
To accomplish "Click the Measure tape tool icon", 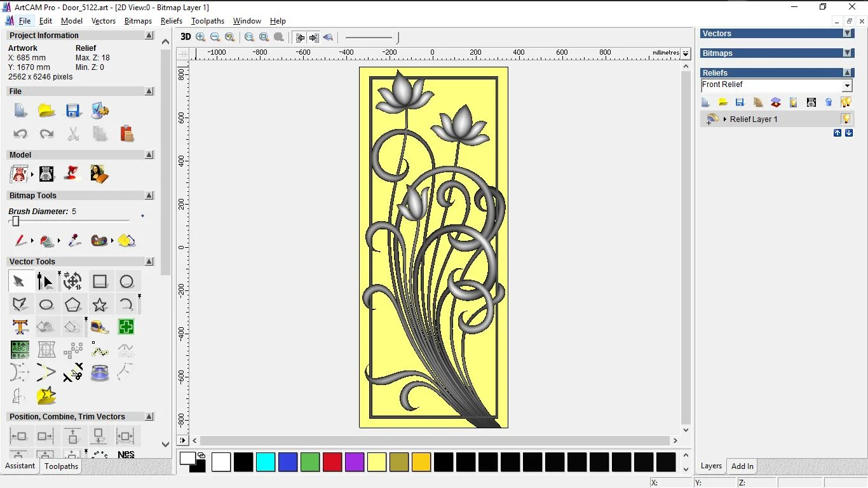I will [x=100, y=327].
